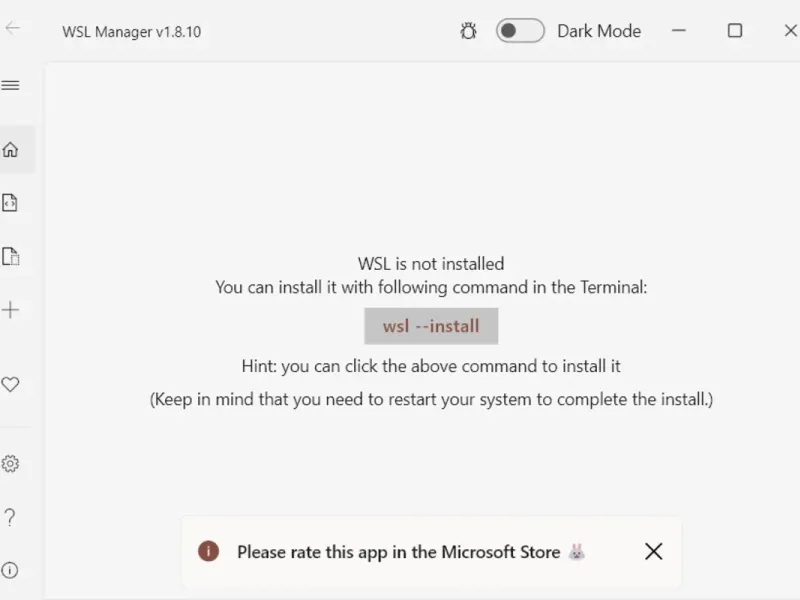Open Settings via the gear icon
Viewport: 800px width, 600px height.
[x=11, y=464]
